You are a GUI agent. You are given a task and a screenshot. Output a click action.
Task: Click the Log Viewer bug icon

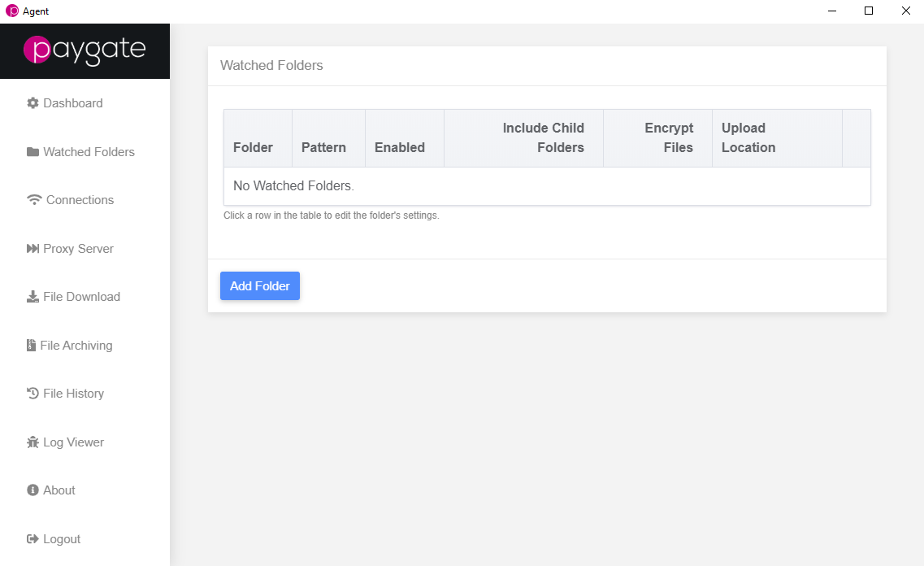click(x=33, y=442)
